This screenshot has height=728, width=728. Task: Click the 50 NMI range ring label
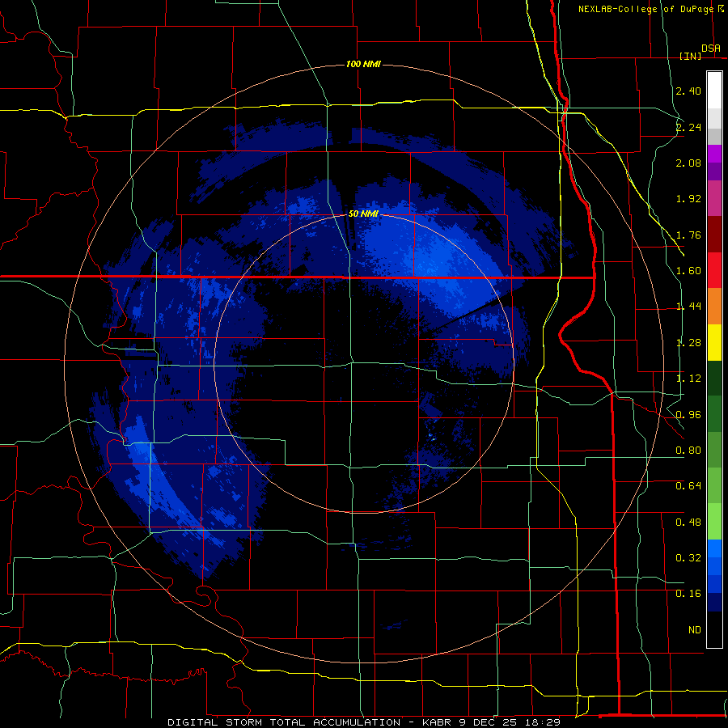pos(363,214)
